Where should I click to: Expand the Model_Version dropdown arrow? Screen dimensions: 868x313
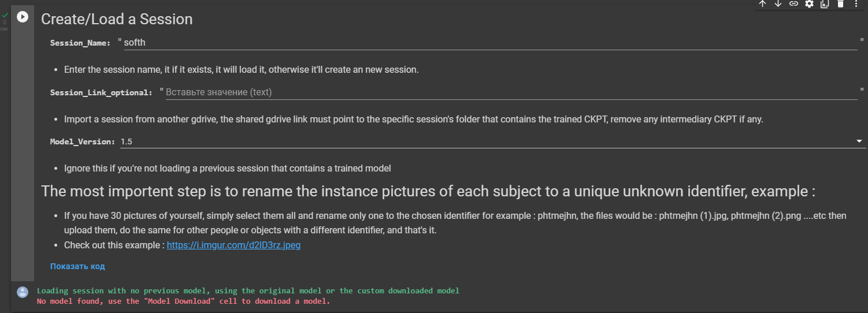pos(859,141)
